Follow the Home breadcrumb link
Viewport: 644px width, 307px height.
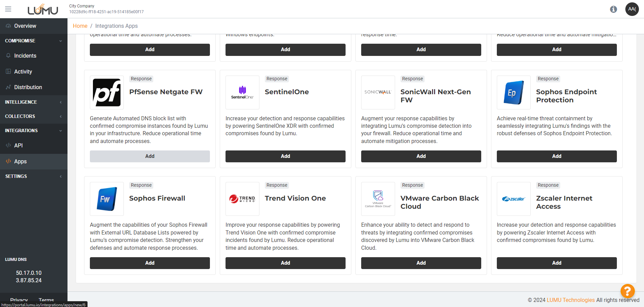(x=80, y=26)
